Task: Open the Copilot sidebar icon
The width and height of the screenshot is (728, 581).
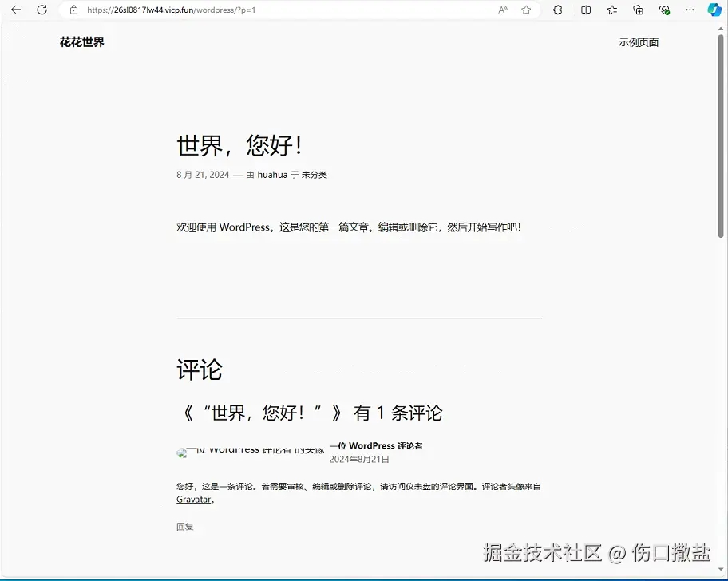Action: coord(714,10)
